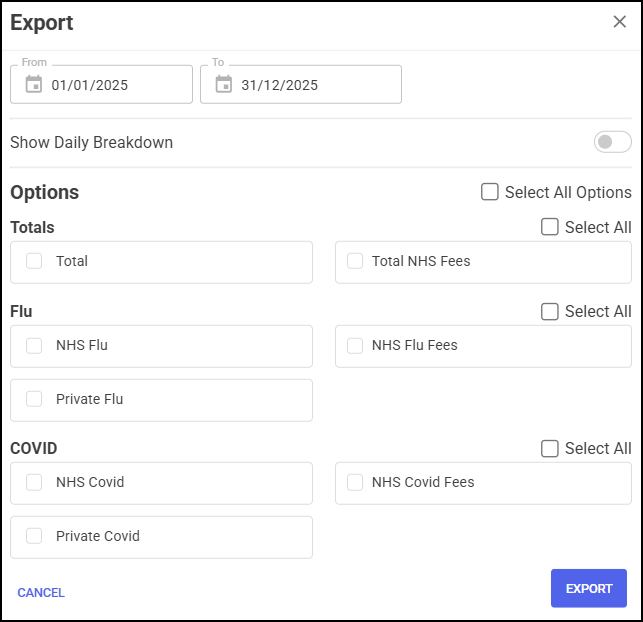This screenshot has width=643, height=622.
Task: Enable the Private Flu option
Action: pyautogui.click(x=34, y=399)
